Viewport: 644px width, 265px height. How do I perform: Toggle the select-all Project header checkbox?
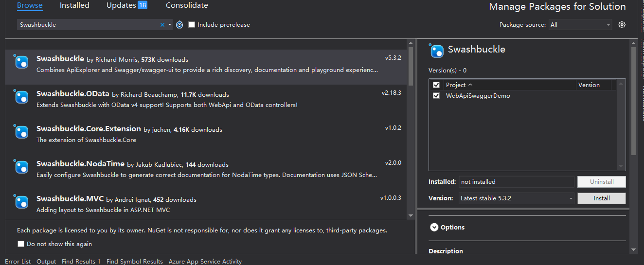click(436, 85)
